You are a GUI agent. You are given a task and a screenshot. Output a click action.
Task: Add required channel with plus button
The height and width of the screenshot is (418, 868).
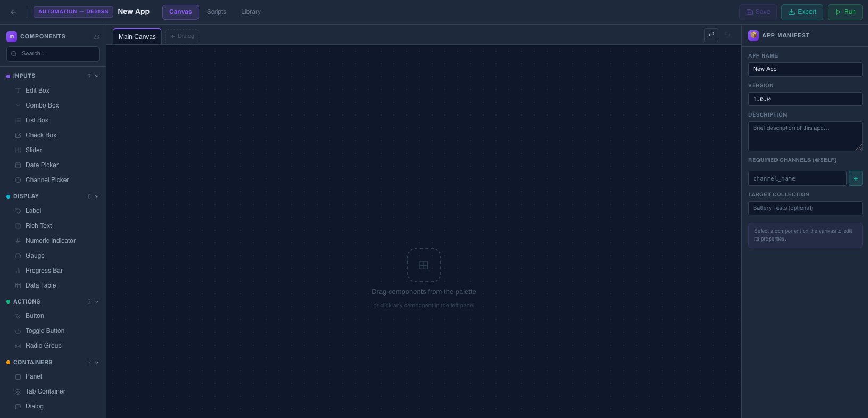coord(856,178)
